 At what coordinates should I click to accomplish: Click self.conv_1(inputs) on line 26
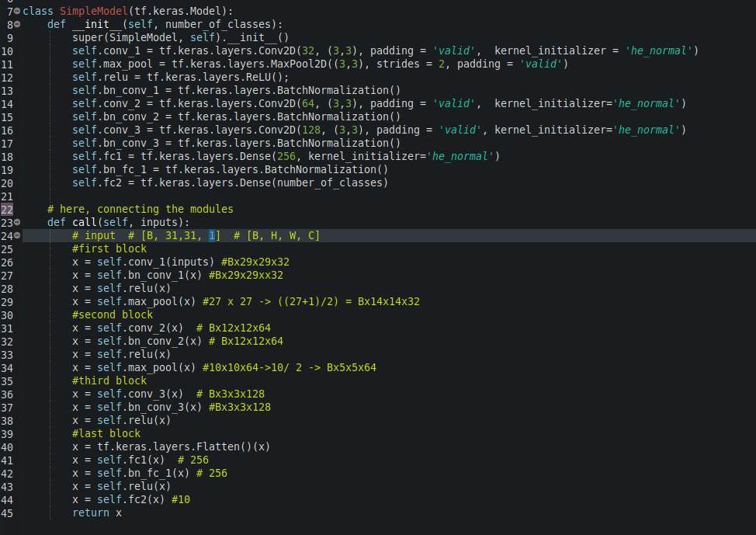[x=156, y=262]
